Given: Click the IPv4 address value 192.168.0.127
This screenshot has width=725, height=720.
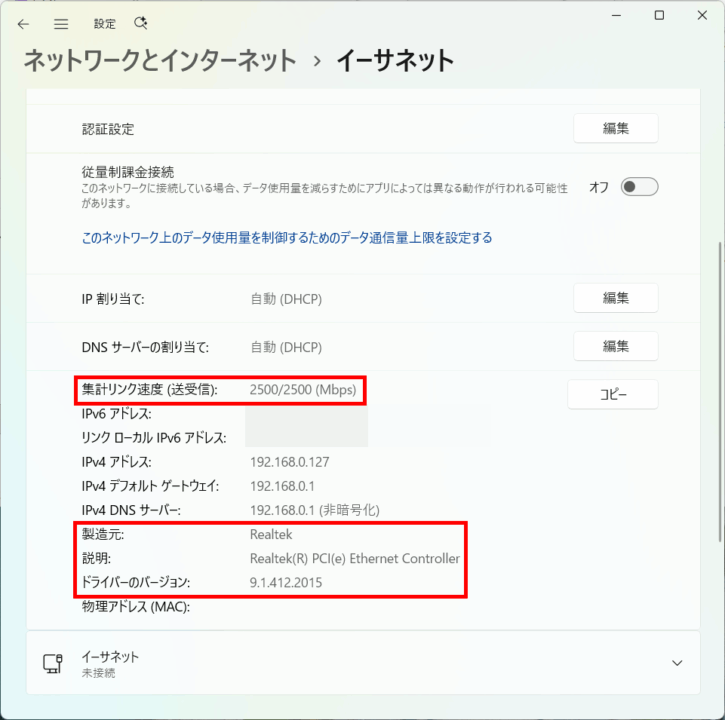Looking at the screenshot, I should tap(289, 462).
